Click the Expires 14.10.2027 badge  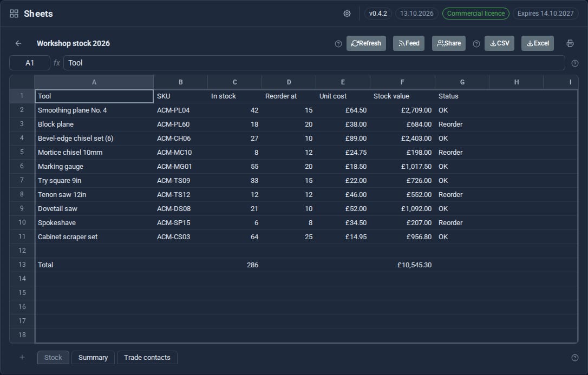tap(546, 14)
